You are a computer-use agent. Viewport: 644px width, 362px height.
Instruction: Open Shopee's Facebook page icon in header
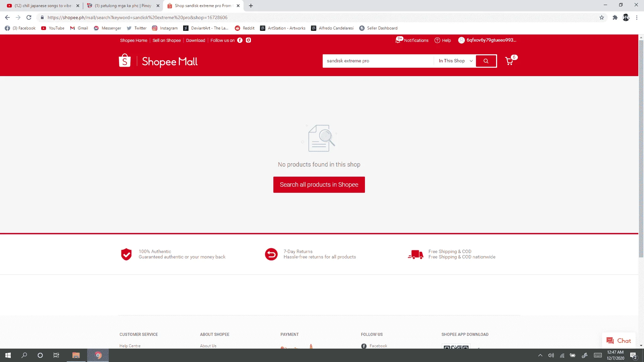(x=240, y=40)
